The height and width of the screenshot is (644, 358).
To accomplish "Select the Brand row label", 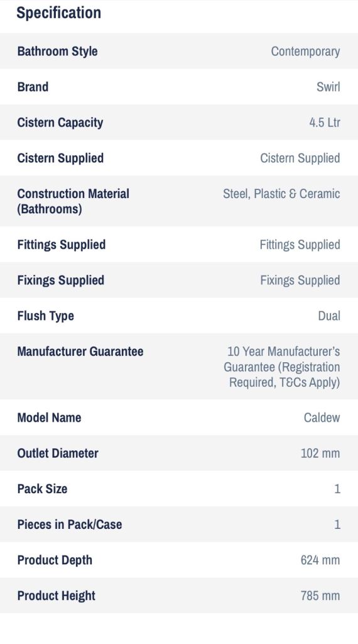I will [x=33, y=87].
